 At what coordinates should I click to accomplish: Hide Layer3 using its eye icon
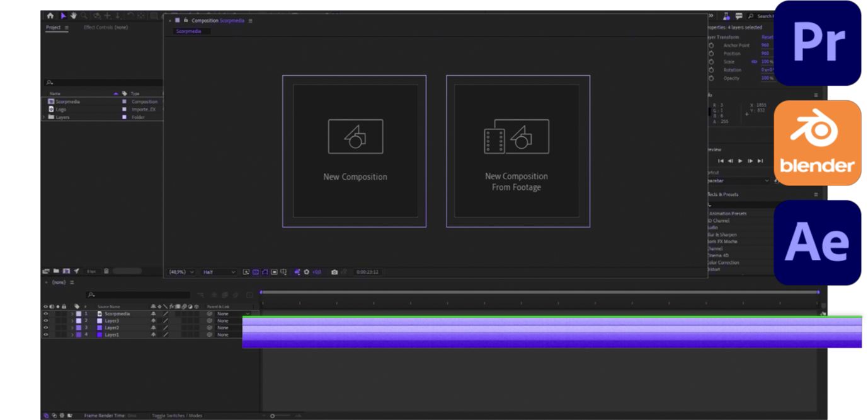tap(45, 320)
